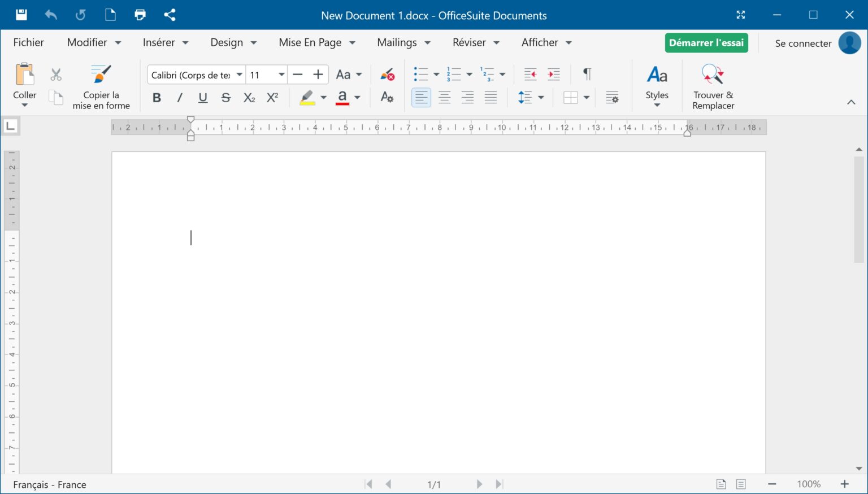This screenshot has width=868, height=494.
Task: Apply borders with the grid icon
Action: point(571,98)
